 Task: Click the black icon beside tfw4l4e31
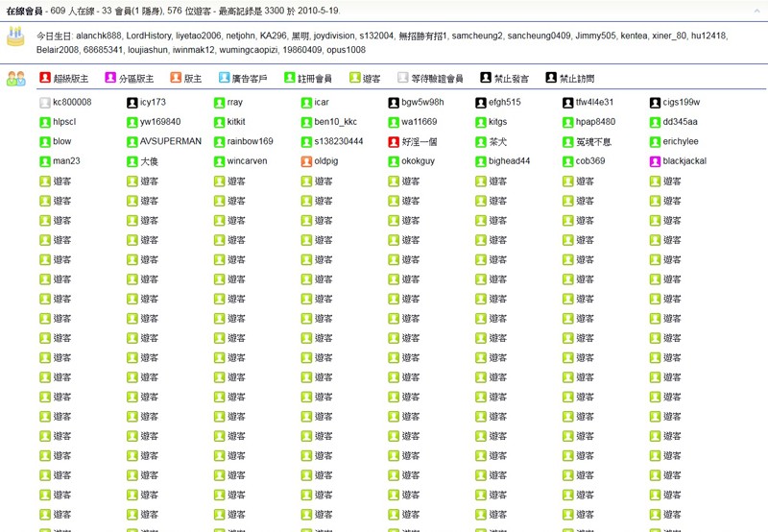pos(568,103)
